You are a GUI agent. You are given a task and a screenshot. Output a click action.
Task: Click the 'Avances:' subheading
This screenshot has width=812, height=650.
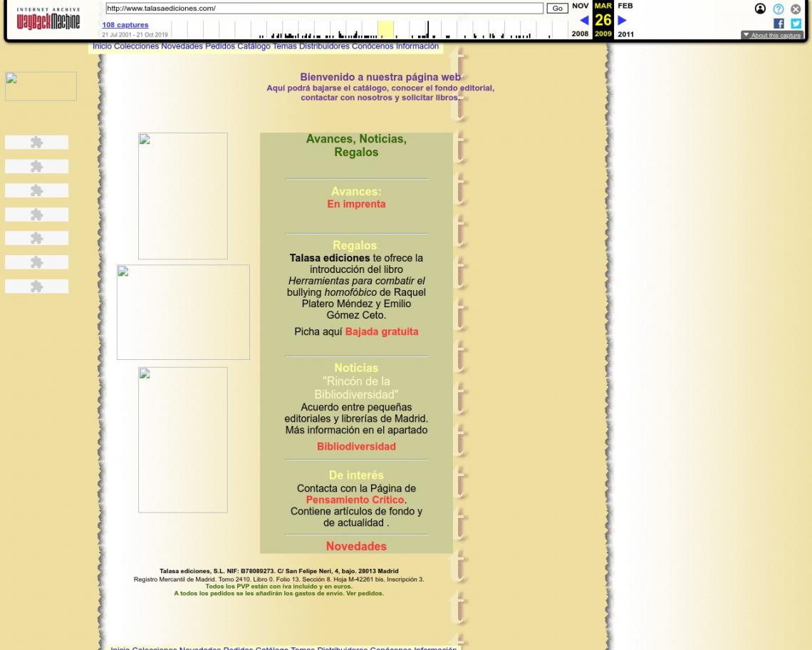pos(356,192)
